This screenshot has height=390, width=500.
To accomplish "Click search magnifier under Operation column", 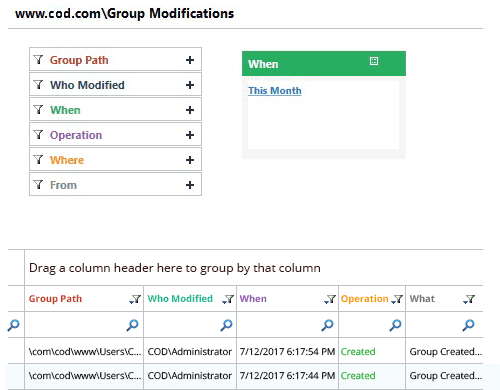I will pos(395,325).
